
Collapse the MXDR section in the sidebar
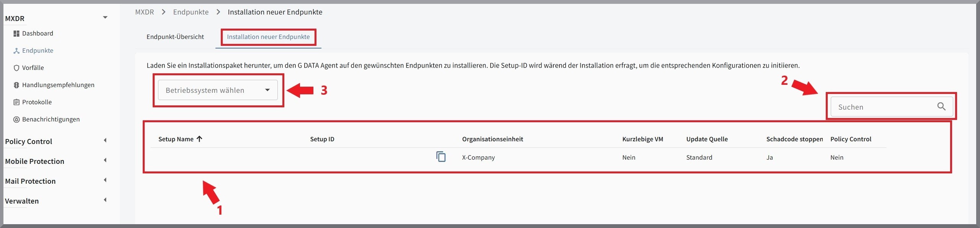coord(105,17)
